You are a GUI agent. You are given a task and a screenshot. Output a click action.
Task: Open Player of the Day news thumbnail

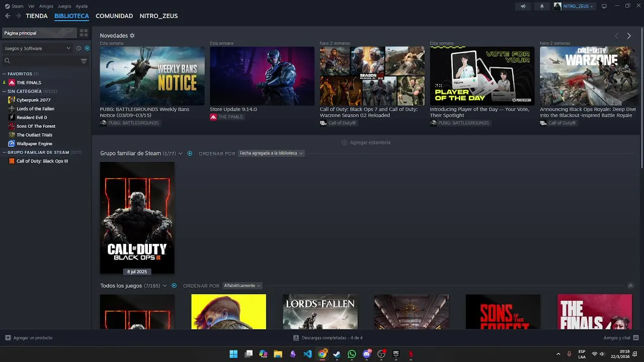[482, 76]
